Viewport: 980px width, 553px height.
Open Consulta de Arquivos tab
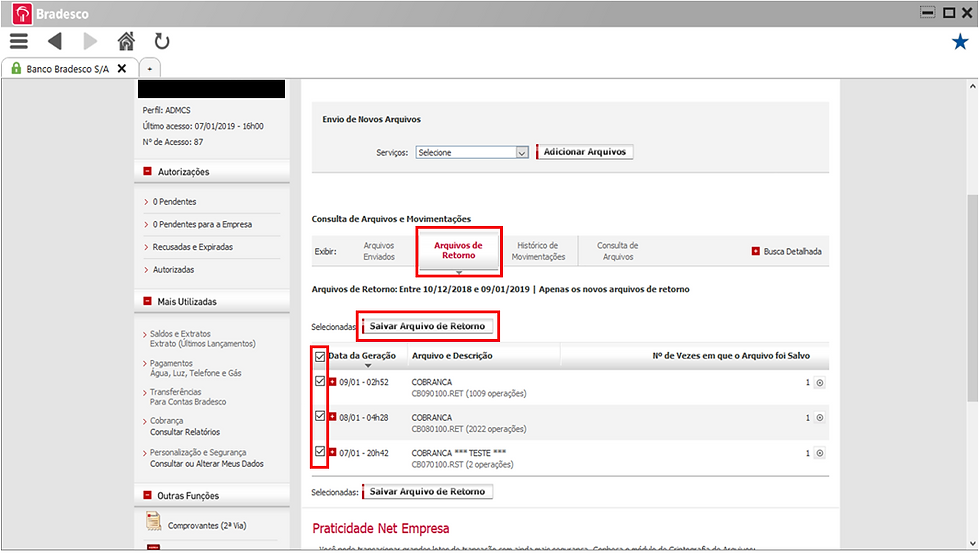pyautogui.click(x=618, y=251)
